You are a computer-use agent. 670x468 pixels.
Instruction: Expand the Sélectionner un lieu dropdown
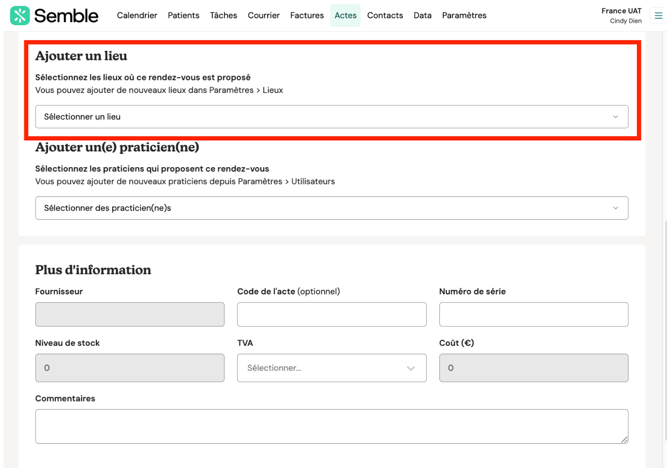coord(331,117)
